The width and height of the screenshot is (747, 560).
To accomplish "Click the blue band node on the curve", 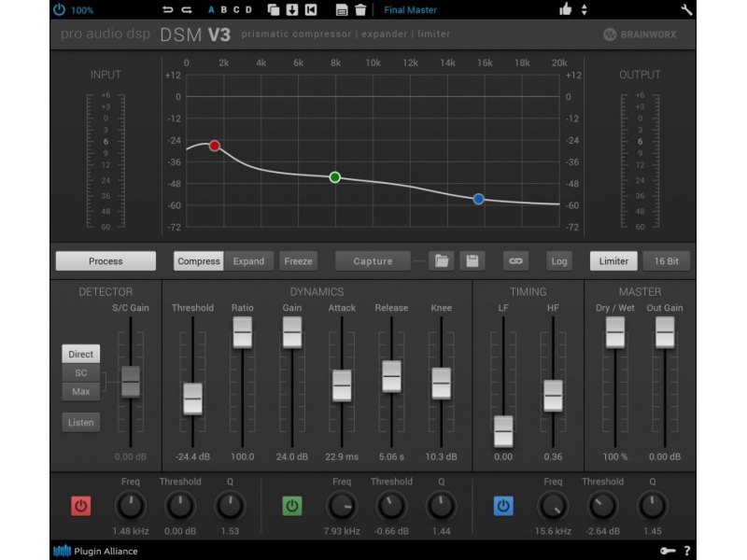I will click(x=478, y=199).
